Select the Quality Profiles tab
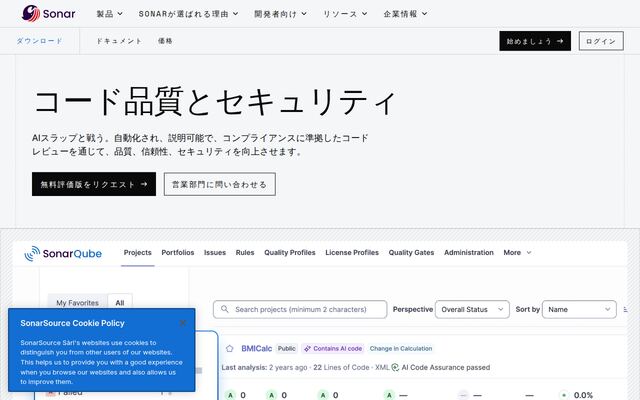The height and width of the screenshot is (400, 640). click(289, 253)
